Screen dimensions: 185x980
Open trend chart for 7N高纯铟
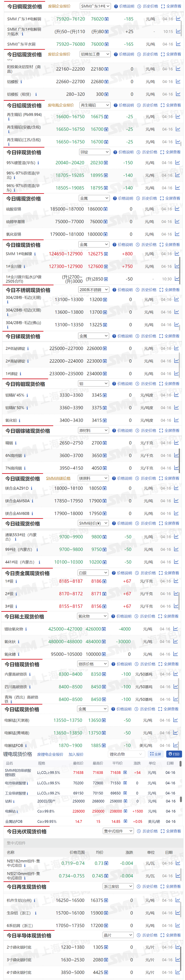click(x=176, y=468)
